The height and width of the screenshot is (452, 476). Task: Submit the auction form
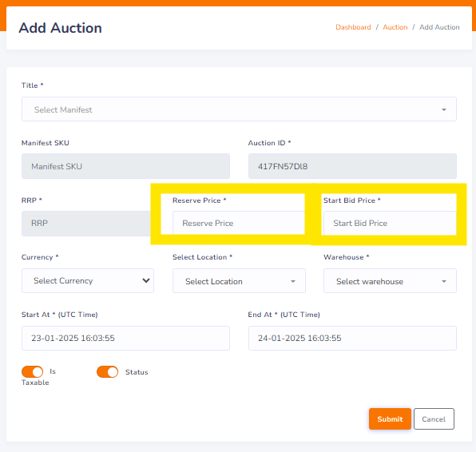(x=390, y=419)
